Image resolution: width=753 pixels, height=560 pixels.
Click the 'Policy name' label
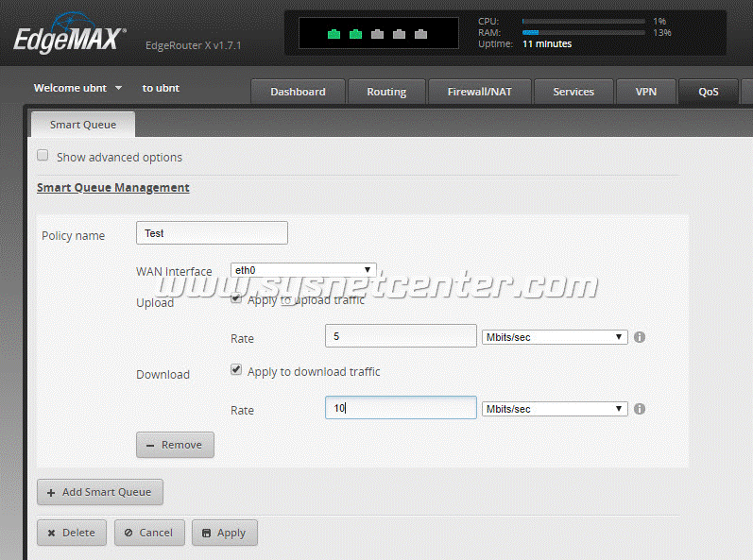tap(73, 235)
